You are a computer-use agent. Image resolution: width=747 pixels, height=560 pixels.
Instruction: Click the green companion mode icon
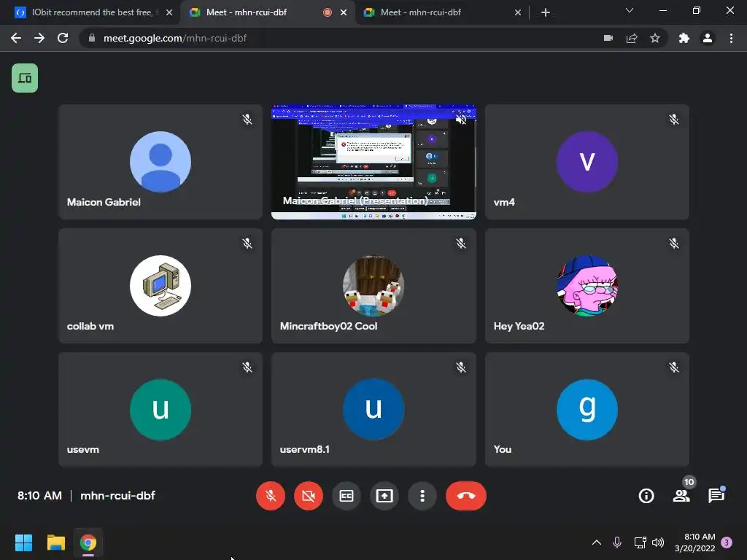click(25, 78)
